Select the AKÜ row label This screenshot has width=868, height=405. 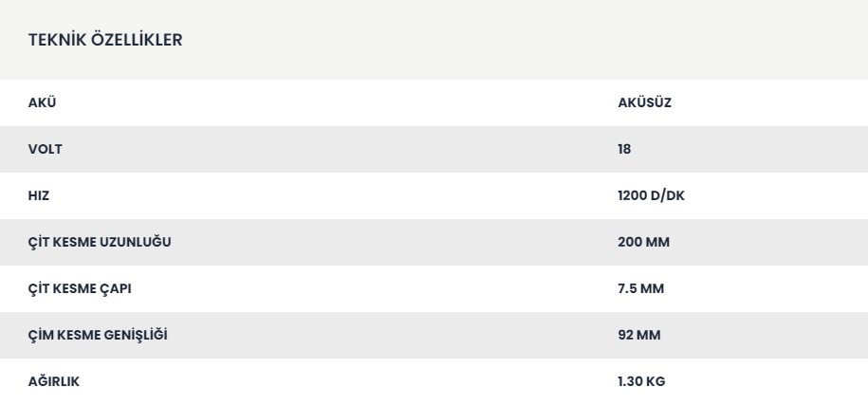[42, 102]
